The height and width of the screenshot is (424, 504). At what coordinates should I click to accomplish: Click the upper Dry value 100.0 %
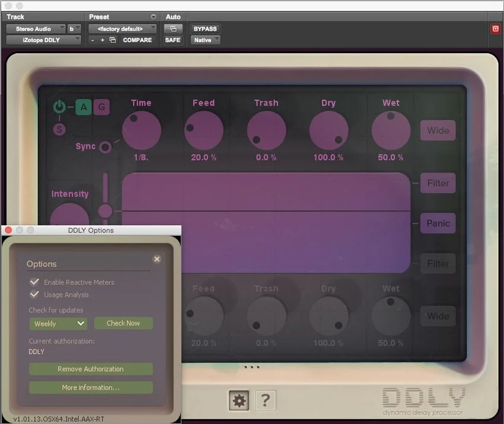click(328, 158)
